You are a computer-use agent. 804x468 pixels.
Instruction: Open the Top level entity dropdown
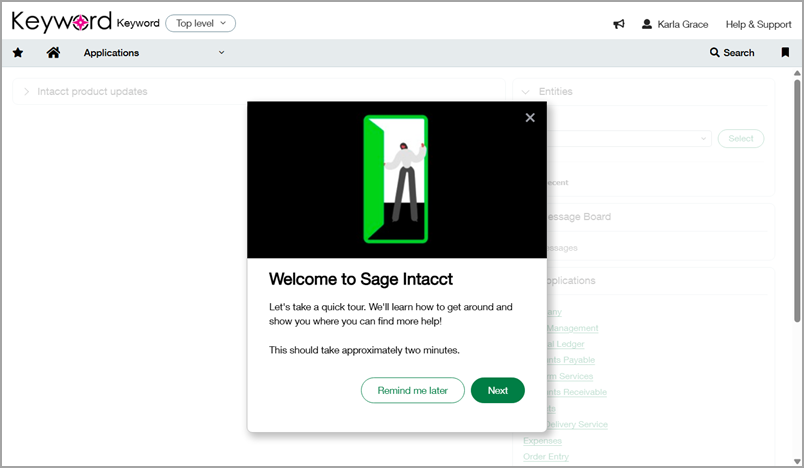click(x=200, y=23)
